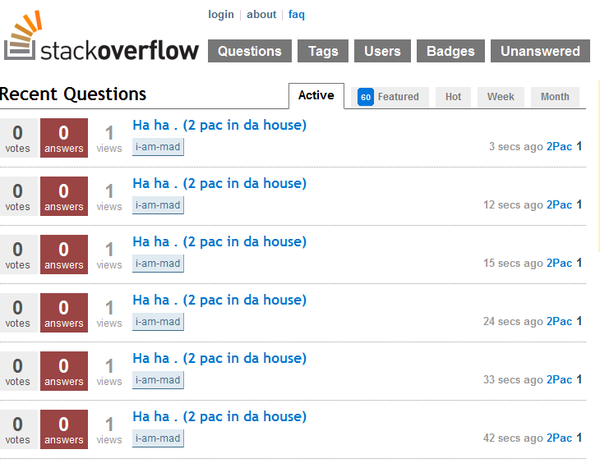The width and height of the screenshot is (600, 468).
Task: Click the 0 answers box on 3 secs ago question
Action: [x=64, y=138]
